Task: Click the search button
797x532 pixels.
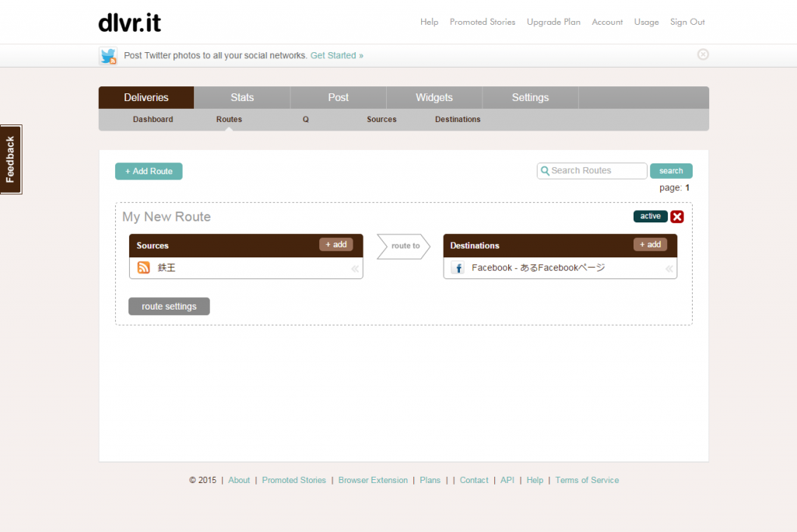Action: pyautogui.click(x=671, y=171)
